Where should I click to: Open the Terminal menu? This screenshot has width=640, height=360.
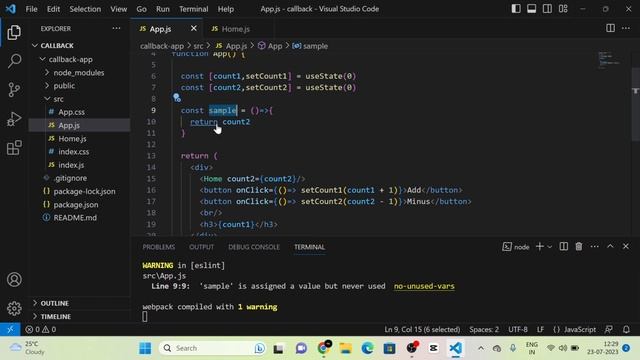pos(193,9)
